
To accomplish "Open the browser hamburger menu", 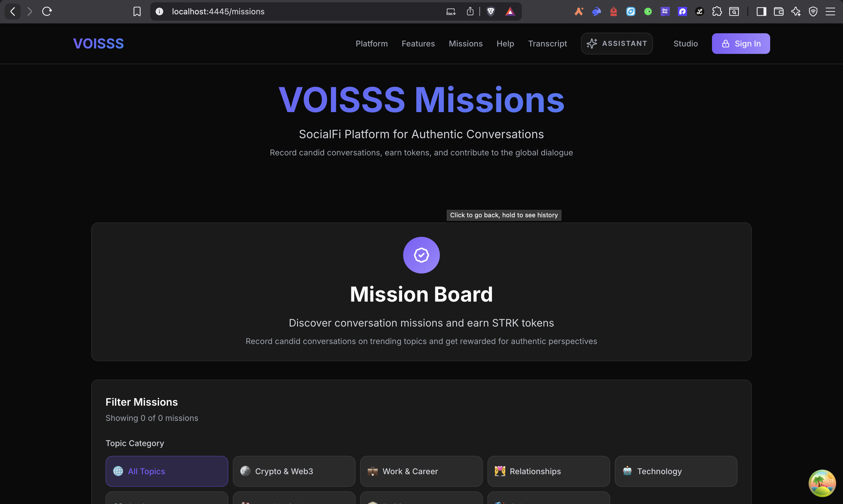I will point(830,11).
